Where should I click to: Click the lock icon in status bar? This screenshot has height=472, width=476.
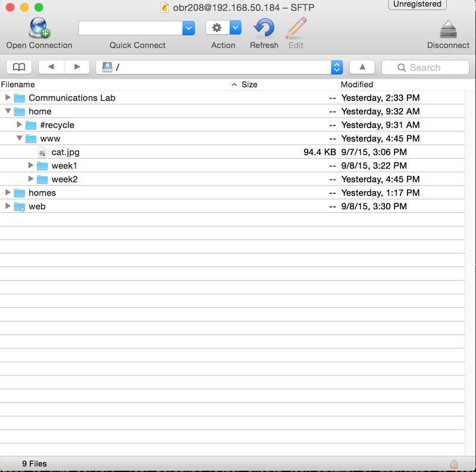point(454,464)
